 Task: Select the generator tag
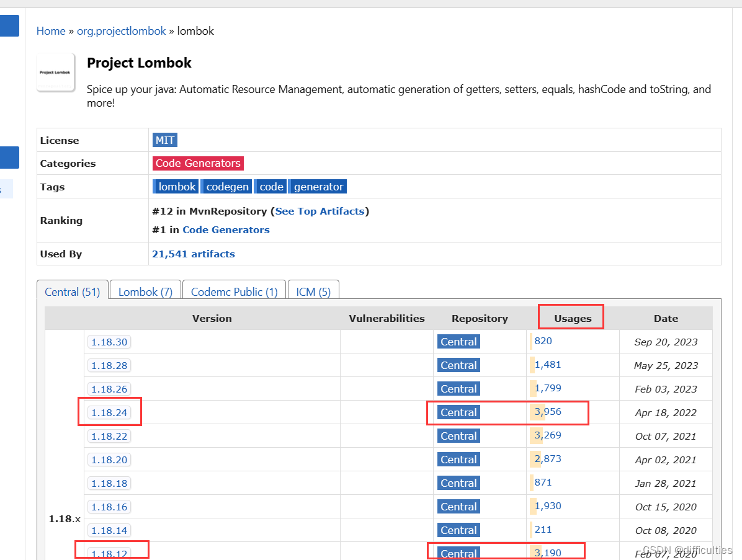point(318,187)
